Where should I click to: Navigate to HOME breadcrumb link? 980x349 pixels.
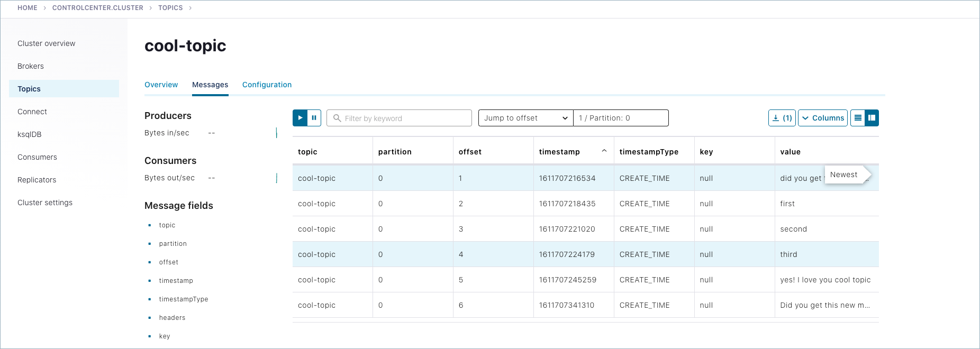click(28, 8)
